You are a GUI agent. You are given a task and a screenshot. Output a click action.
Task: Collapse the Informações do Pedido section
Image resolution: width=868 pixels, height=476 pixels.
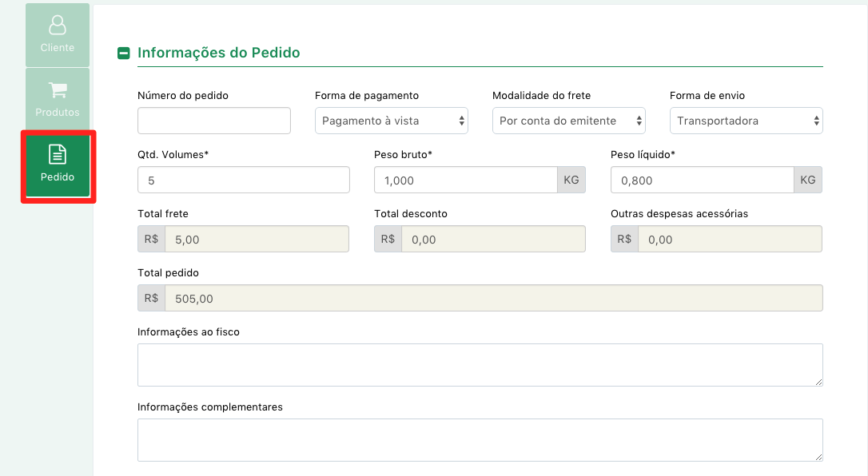pyautogui.click(x=123, y=53)
